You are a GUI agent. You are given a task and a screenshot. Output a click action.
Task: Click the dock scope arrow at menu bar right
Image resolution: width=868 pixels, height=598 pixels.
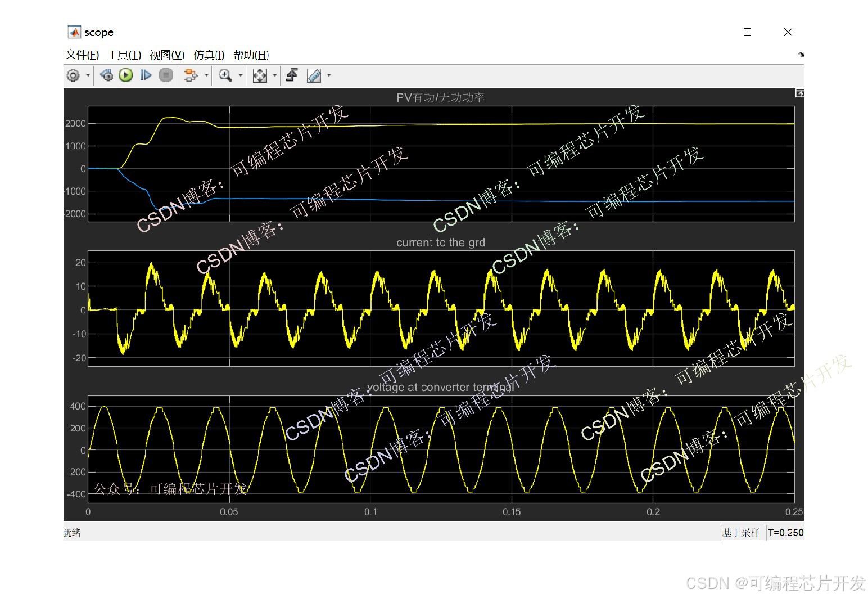(801, 55)
